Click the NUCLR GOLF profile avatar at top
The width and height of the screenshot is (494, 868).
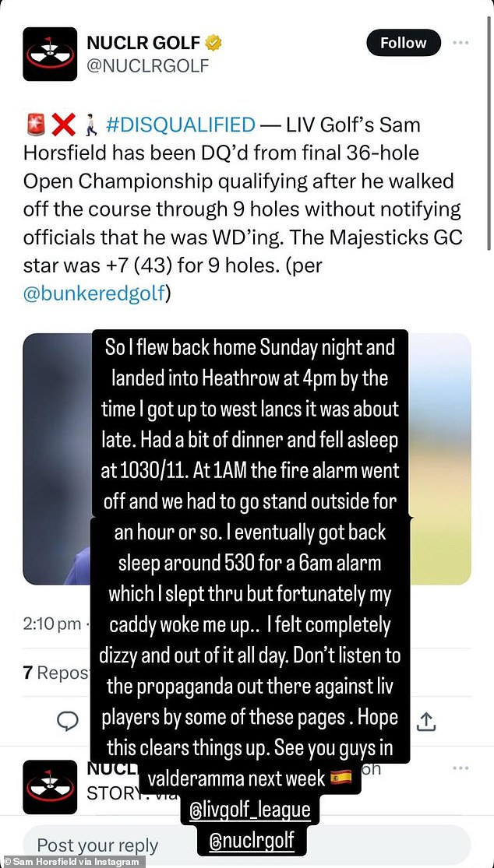click(50, 54)
